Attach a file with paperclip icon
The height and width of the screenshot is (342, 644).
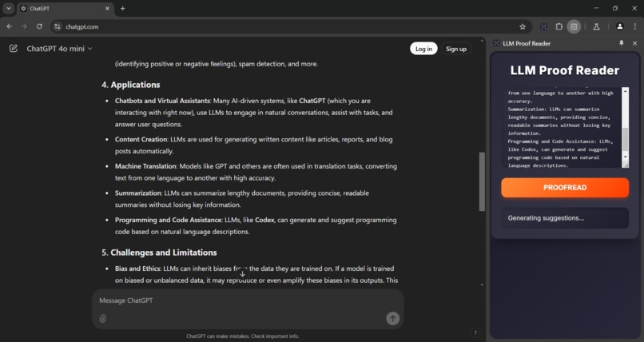point(103,318)
